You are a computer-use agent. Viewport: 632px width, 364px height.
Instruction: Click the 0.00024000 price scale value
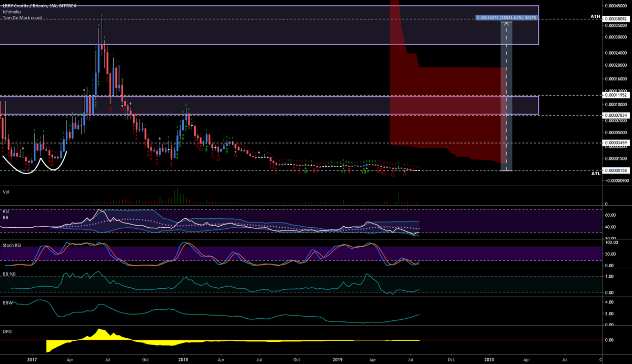pos(616,53)
